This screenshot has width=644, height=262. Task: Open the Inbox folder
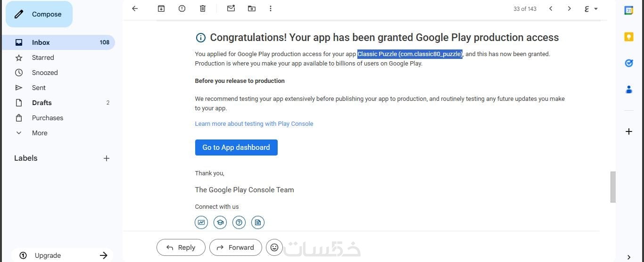[x=41, y=42]
